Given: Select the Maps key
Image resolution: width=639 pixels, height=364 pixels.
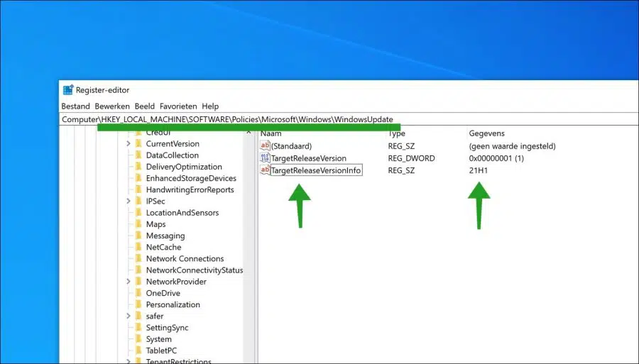Looking at the screenshot, I should click(x=155, y=224).
